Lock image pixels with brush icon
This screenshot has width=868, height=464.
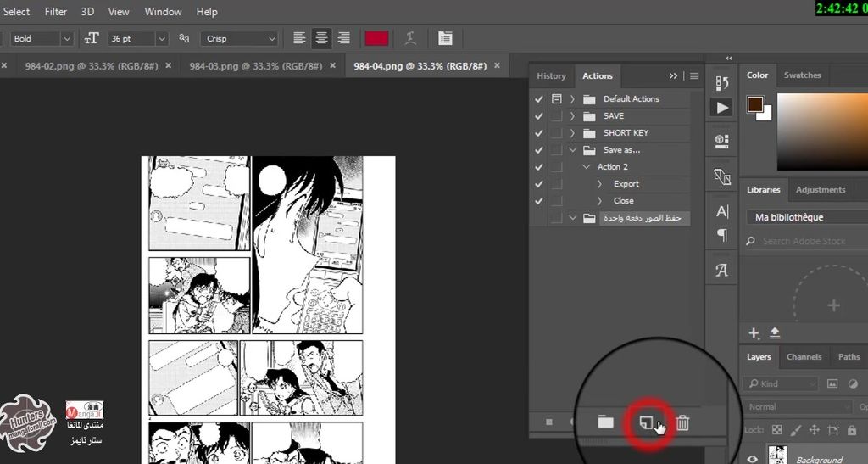(795, 430)
